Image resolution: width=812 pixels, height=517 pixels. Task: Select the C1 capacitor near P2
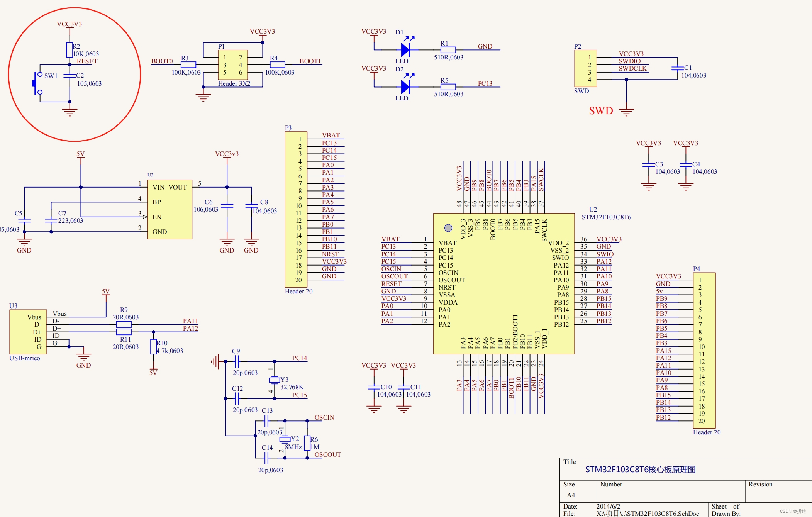pyautogui.click(x=677, y=68)
